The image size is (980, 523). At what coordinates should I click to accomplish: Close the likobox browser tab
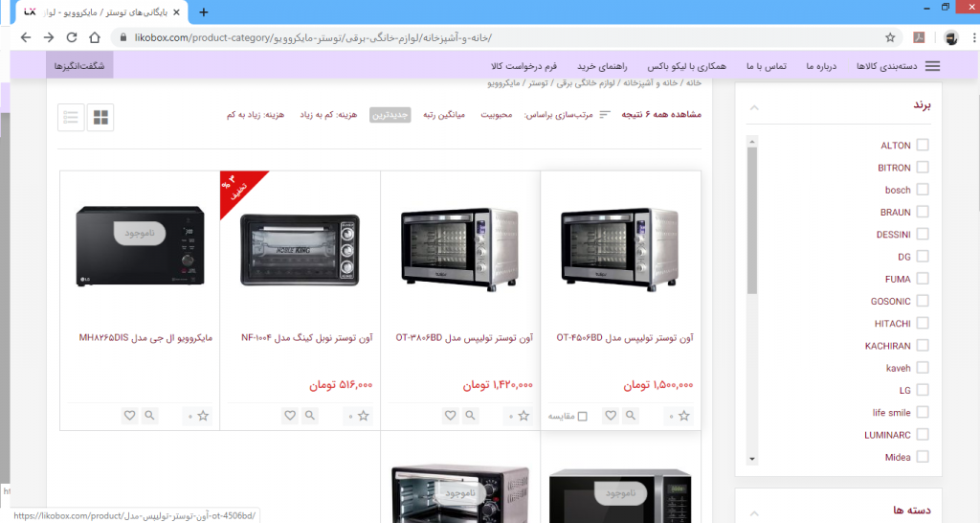pos(176,11)
